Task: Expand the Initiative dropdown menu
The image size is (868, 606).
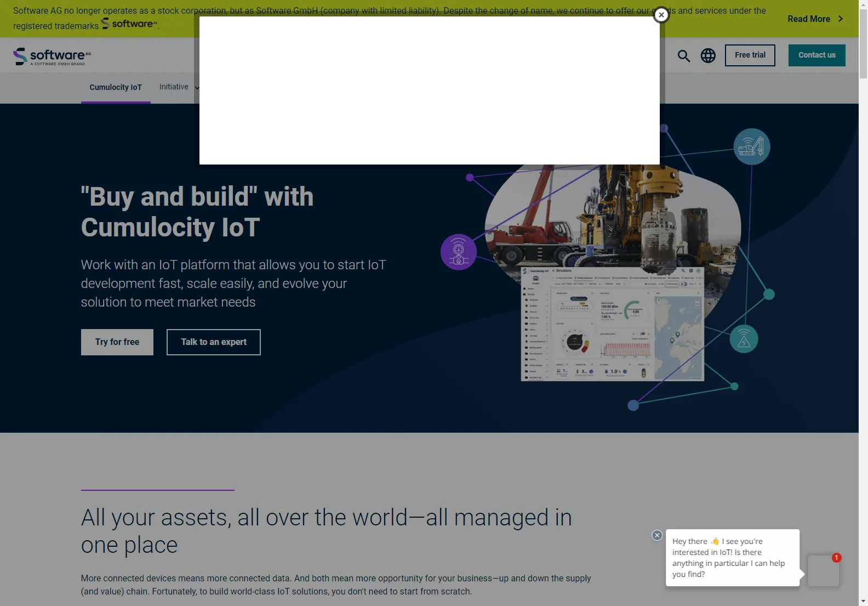Action: coord(179,87)
